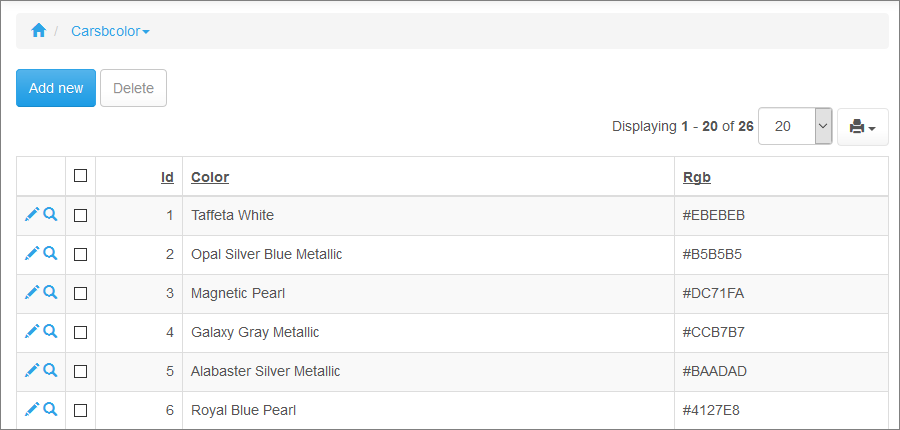View the Royal Blue Pearl record details
Viewport: 900px width, 430px height.
click(x=50, y=409)
